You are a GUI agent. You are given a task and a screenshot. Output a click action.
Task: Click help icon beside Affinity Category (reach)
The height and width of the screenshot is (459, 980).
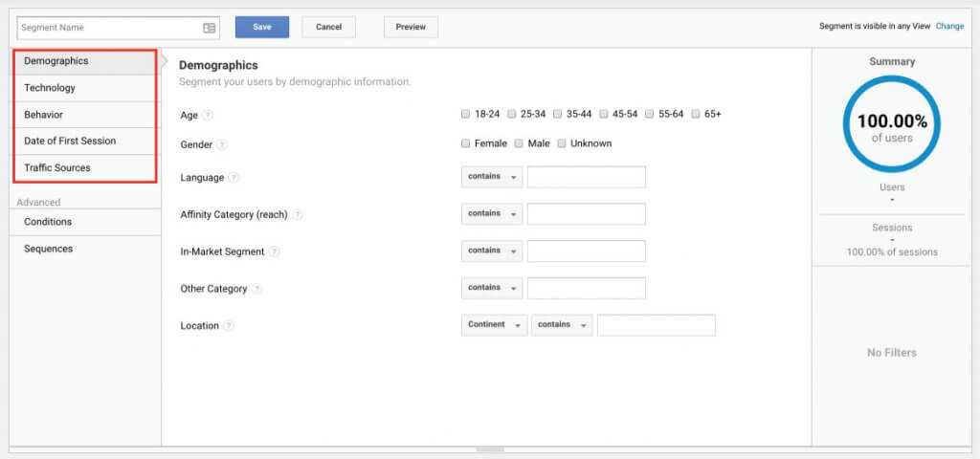pyautogui.click(x=298, y=214)
